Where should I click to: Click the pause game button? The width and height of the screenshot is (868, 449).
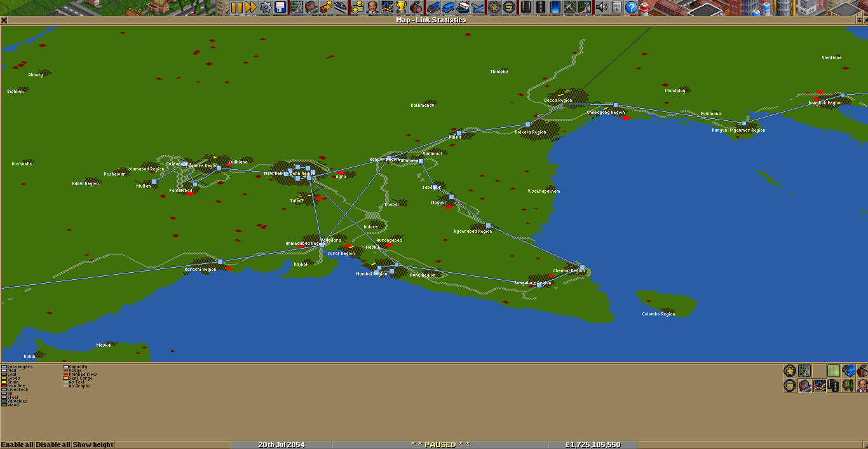point(237,8)
